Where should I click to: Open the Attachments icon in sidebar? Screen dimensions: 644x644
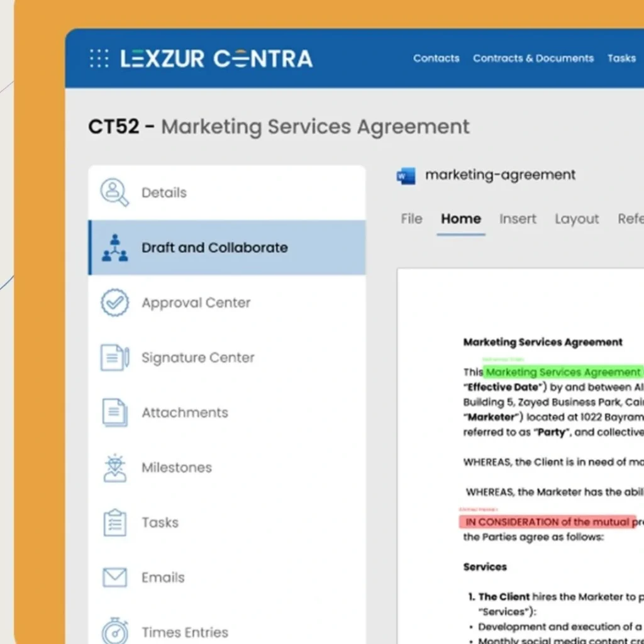pyautogui.click(x=114, y=413)
